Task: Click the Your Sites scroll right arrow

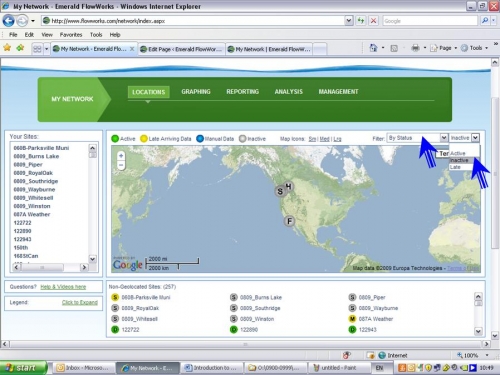Action: pyautogui.click(x=84, y=267)
